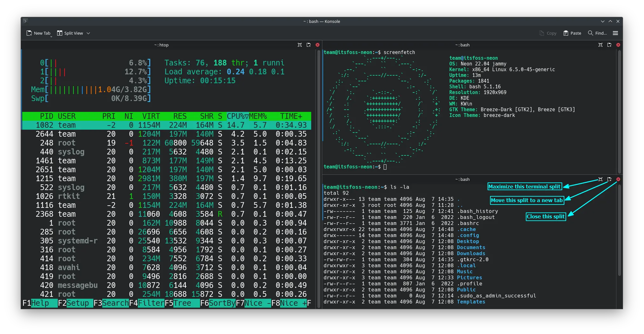Move screenfetch bash split to new tab
Viewport: 644px width, 334px height.
tap(609, 45)
